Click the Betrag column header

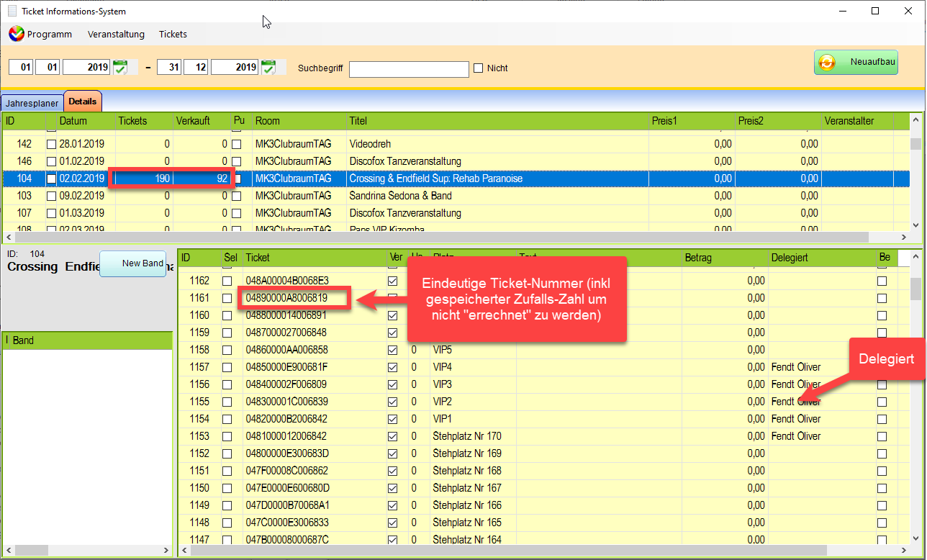click(x=725, y=258)
